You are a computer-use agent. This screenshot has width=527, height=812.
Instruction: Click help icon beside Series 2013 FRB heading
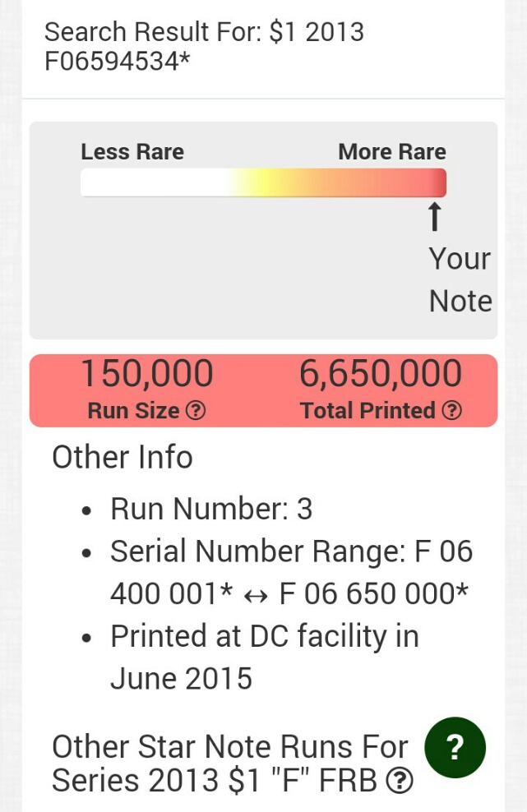tap(400, 781)
